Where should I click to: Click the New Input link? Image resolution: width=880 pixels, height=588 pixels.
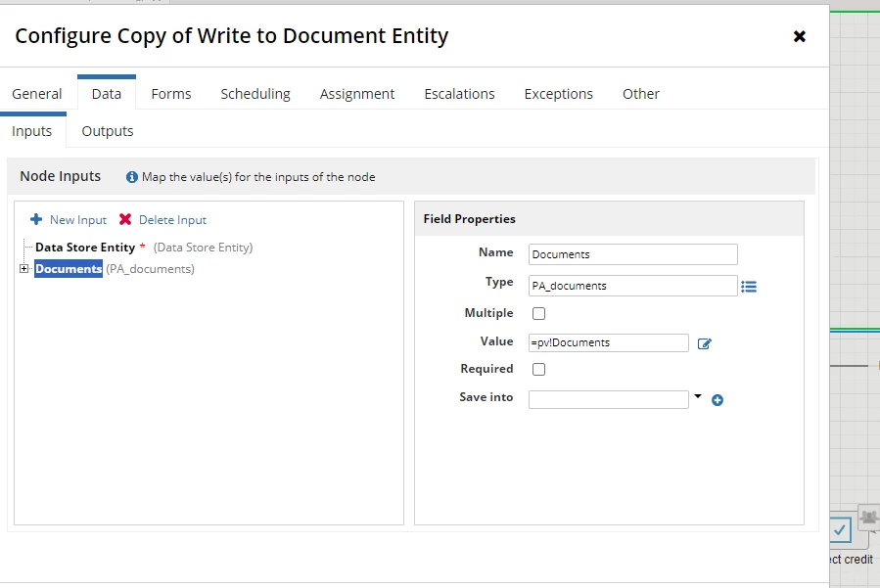point(78,220)
